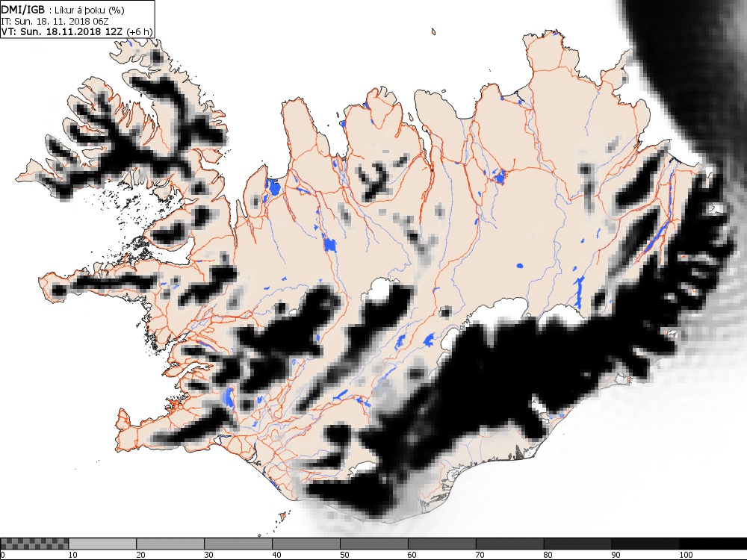Click the legend swatch between 60 and 70

442,544
